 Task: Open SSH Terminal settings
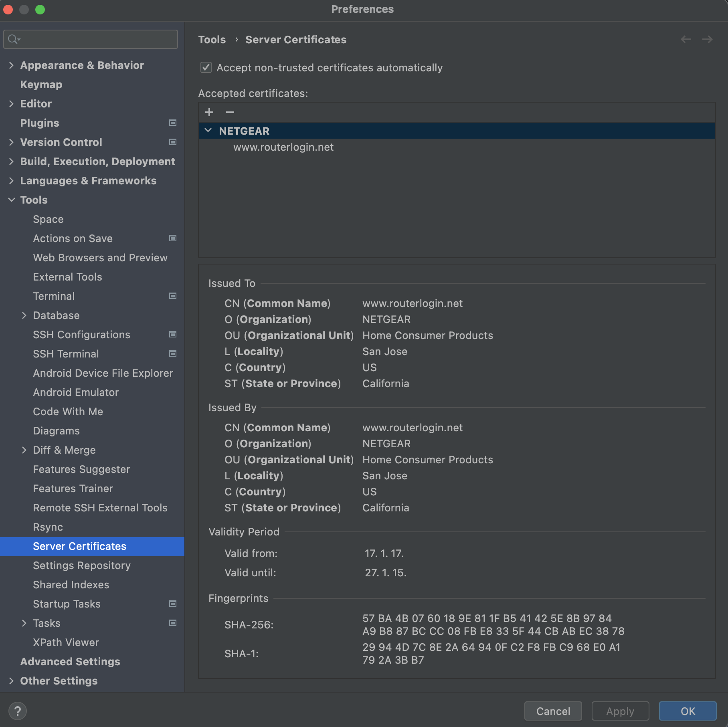(66, 354)
